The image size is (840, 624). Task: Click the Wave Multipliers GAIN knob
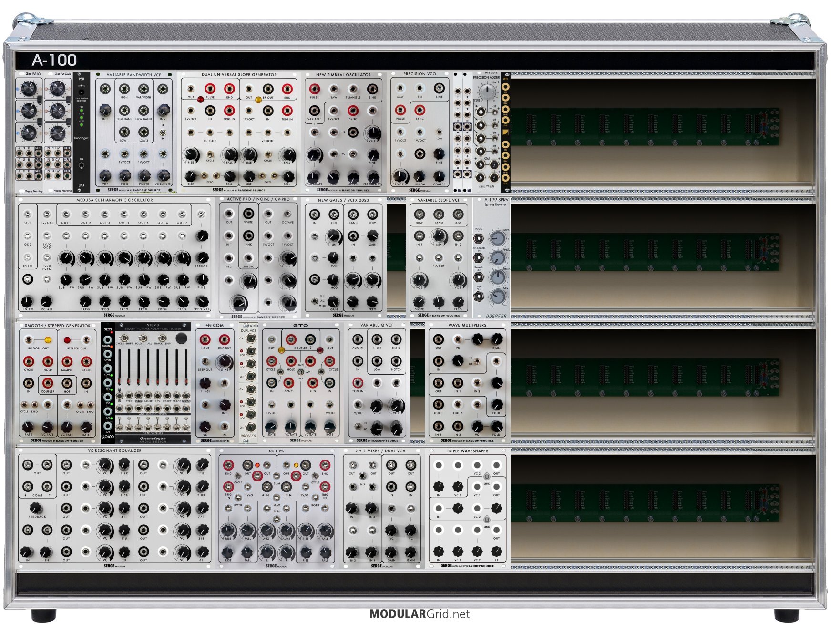(496, 339)
